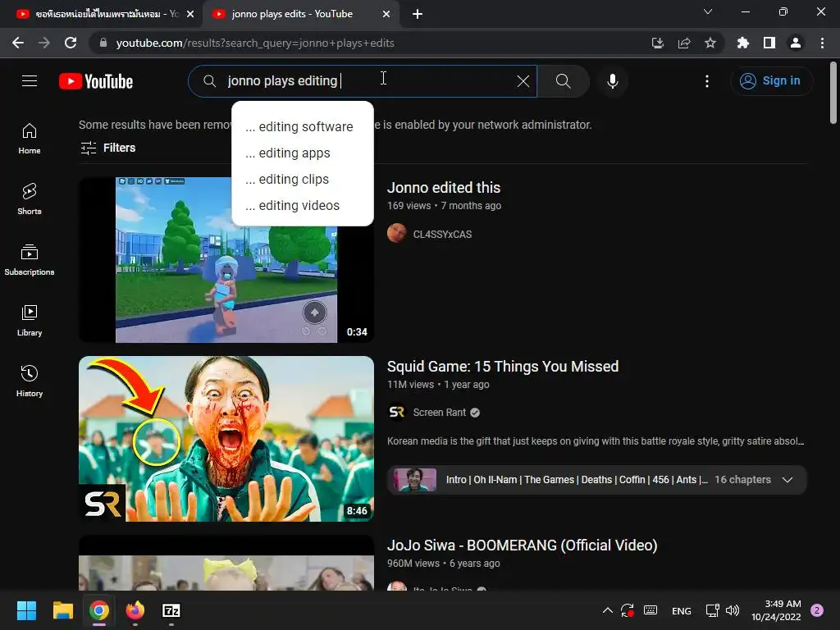Image resolution: width=840 pixels, height=630 pixels.
Task: Play the JoJo Siwa BOOMERANG thumbnail
Action: click(x=226, y=563)
